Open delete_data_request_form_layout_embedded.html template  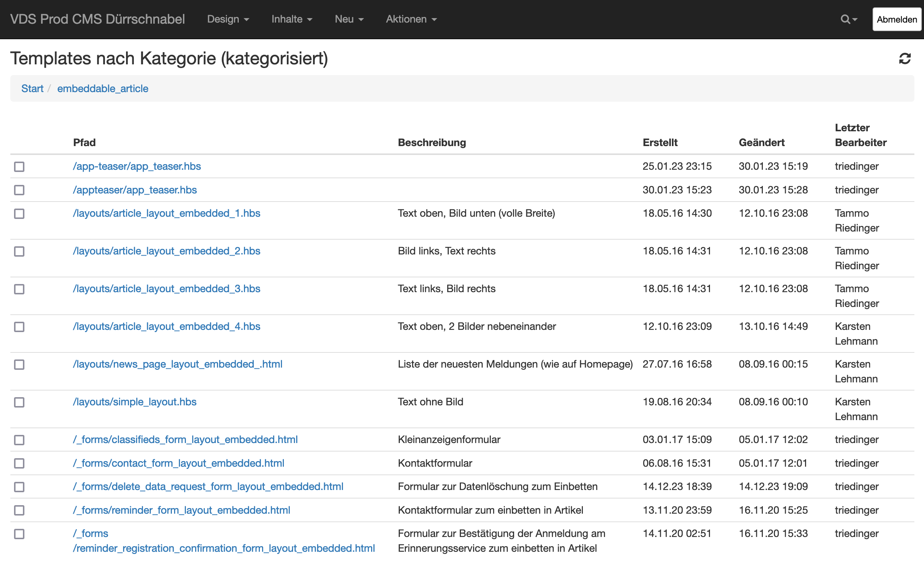click(x=208, y=487)
